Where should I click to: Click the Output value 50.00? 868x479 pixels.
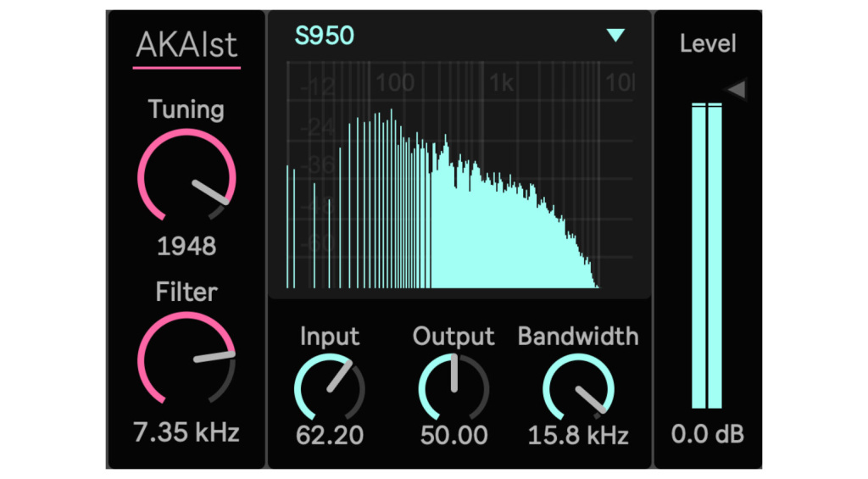click(x=454, y=435)
